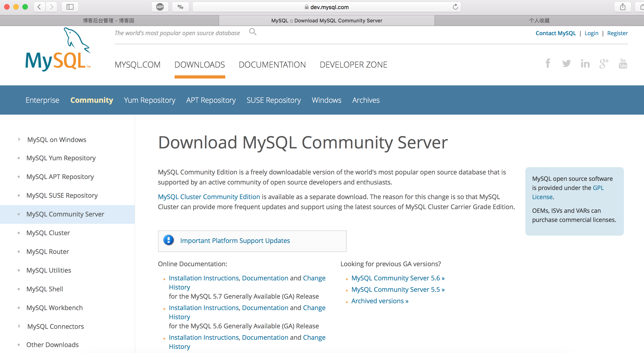This screenshot has width=644, height=353.
Task: Reload the page with the refresh icon
Action: tap(455, 7)
